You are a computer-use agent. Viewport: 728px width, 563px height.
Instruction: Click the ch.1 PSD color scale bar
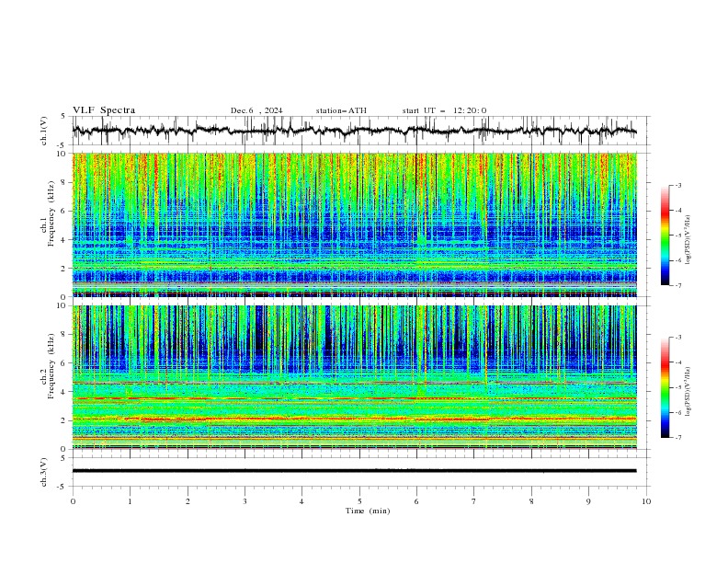(x=665, y=236)
